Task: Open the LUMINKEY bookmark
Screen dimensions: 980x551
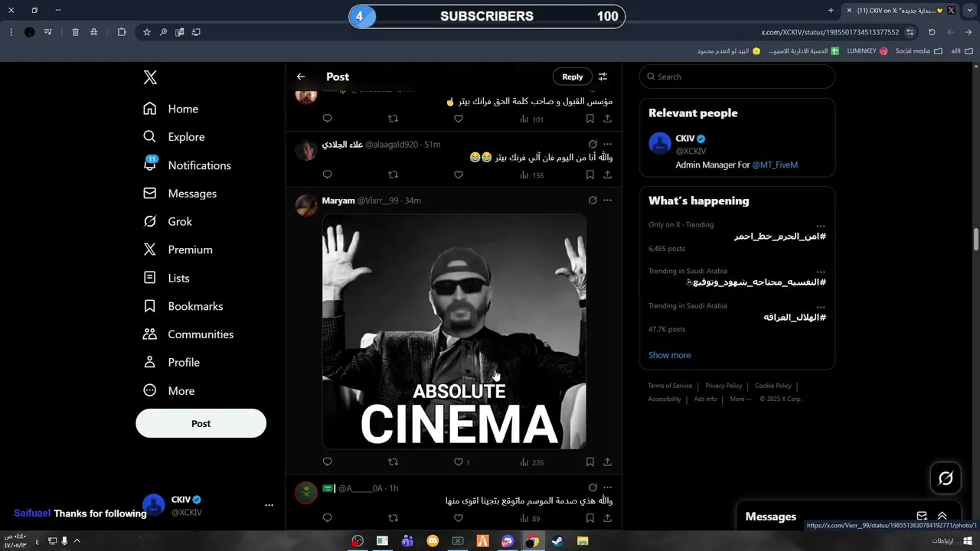Action: coord(867,51)
